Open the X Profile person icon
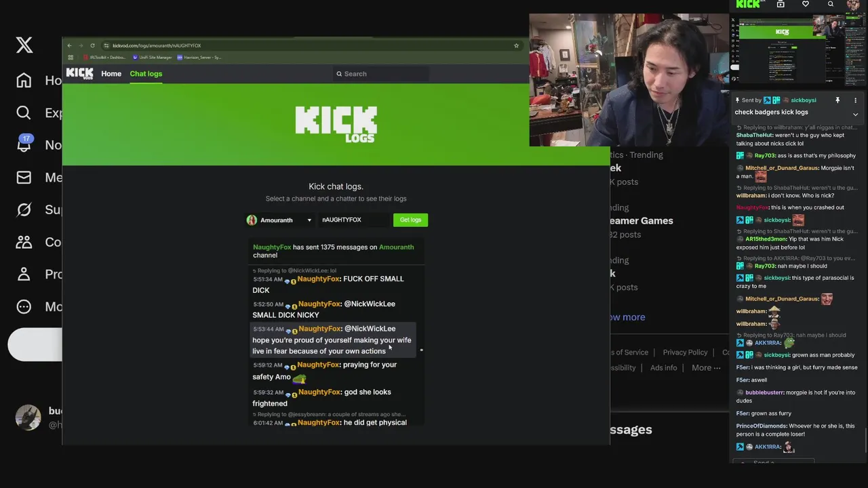868x488 pixels. tap(24, 274)
